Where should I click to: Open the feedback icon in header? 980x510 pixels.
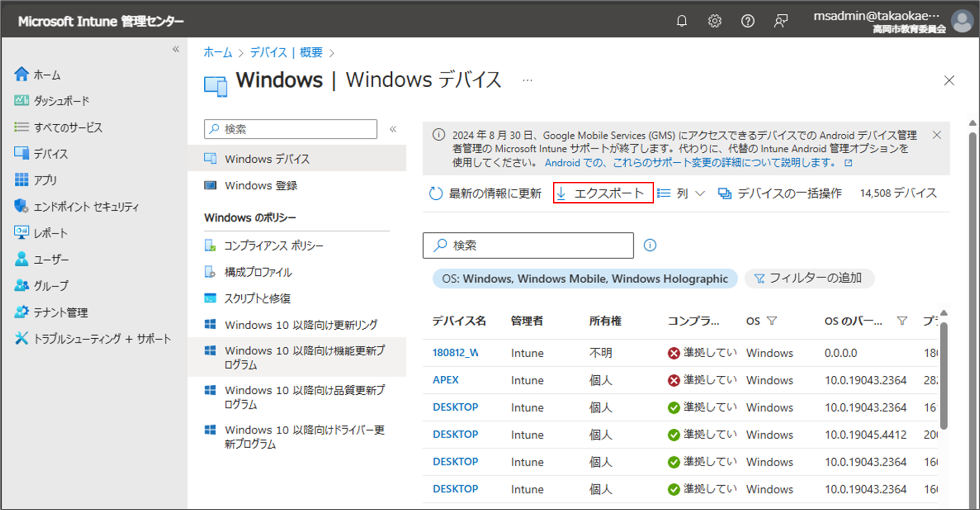point(780,21)
